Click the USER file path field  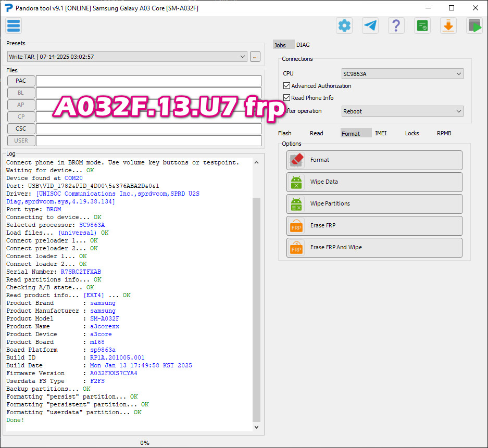pyautogui.click(x=148, y=140)
